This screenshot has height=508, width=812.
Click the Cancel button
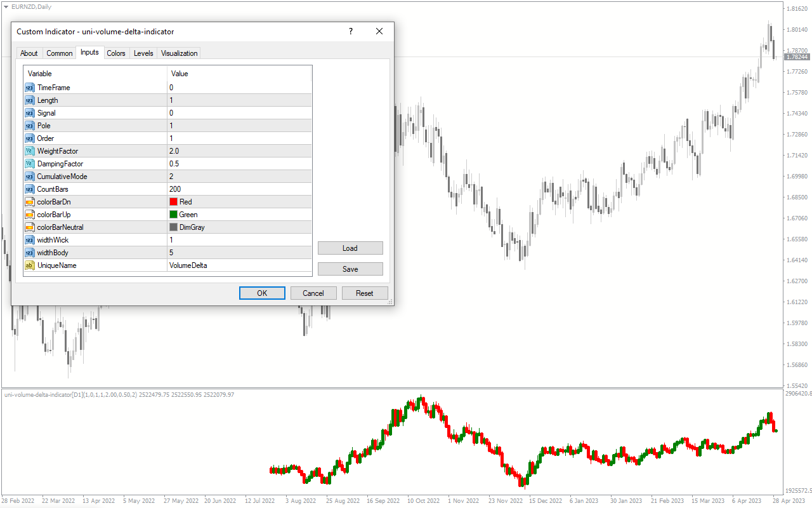[313, 293]
